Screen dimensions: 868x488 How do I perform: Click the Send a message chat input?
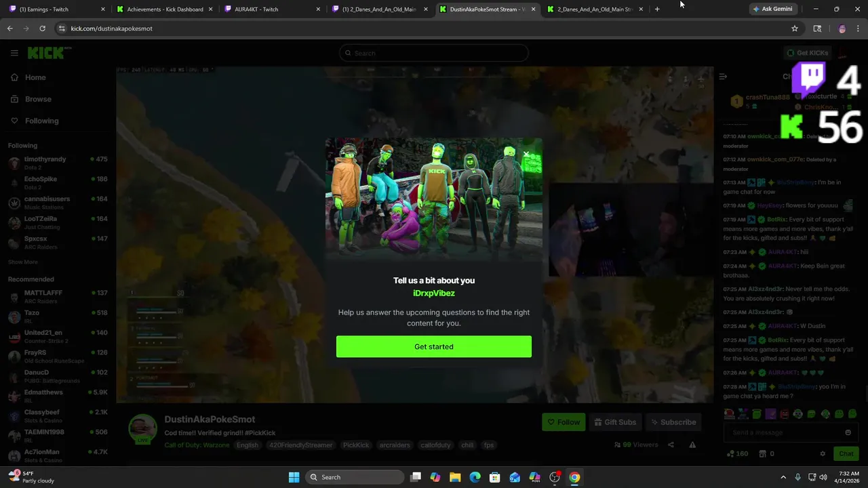(783, 432)
